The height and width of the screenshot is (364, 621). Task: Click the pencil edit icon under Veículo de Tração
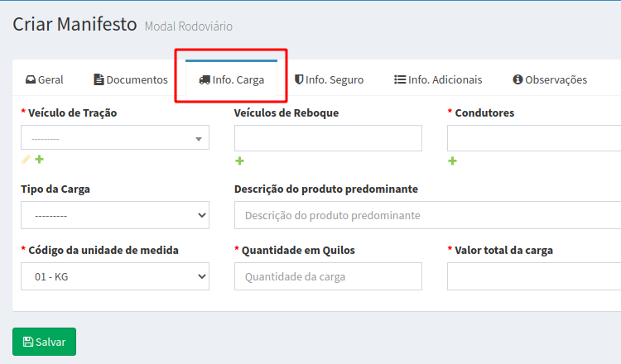pos(26,160)
